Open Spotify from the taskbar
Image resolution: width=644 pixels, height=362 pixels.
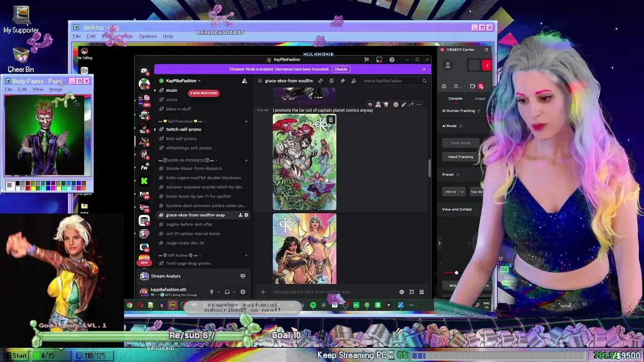(313, 305)
